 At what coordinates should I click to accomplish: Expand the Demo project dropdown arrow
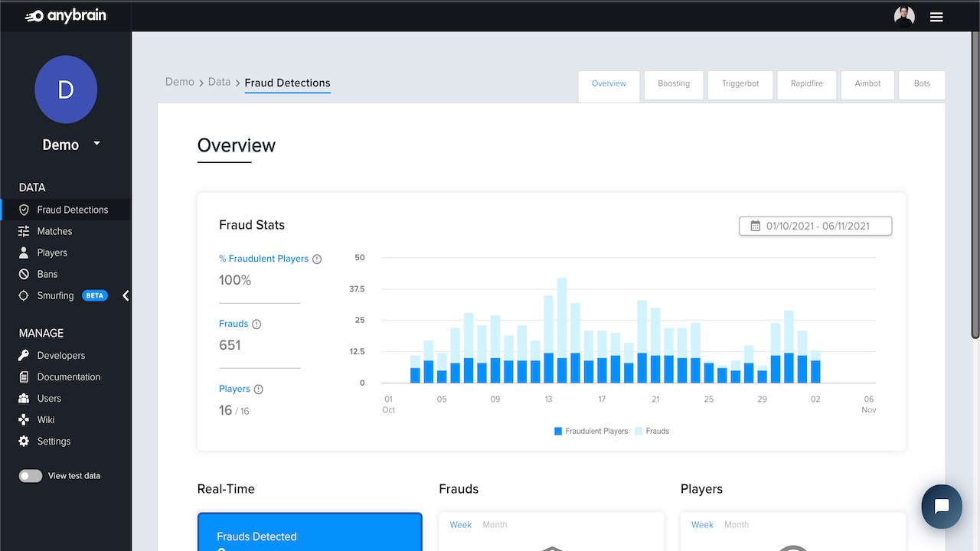pos(96,143)
